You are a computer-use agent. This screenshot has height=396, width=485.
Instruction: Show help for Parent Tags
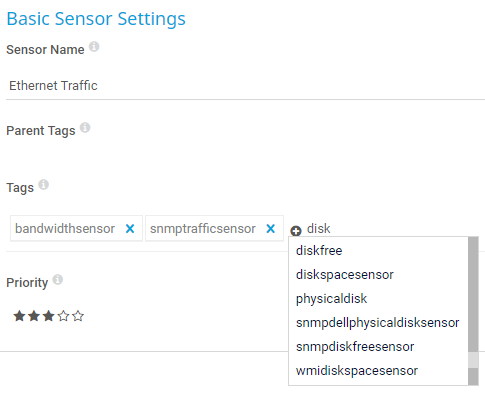pyautogui.click(x=85, y=128)
